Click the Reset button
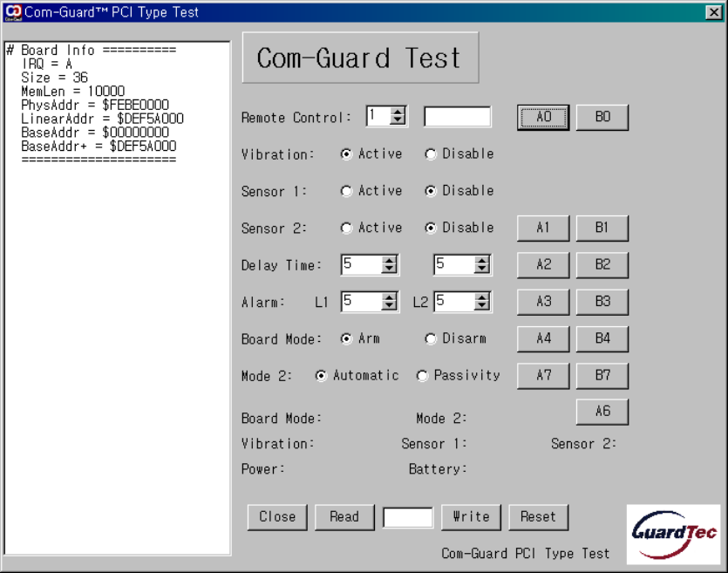This screenshot has height=573, width=728. click(538, 517)
